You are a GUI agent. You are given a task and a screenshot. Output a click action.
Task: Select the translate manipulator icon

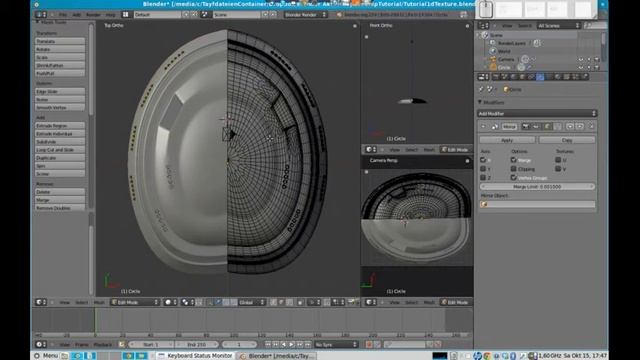pyautogui.click(x=218, y=302)
